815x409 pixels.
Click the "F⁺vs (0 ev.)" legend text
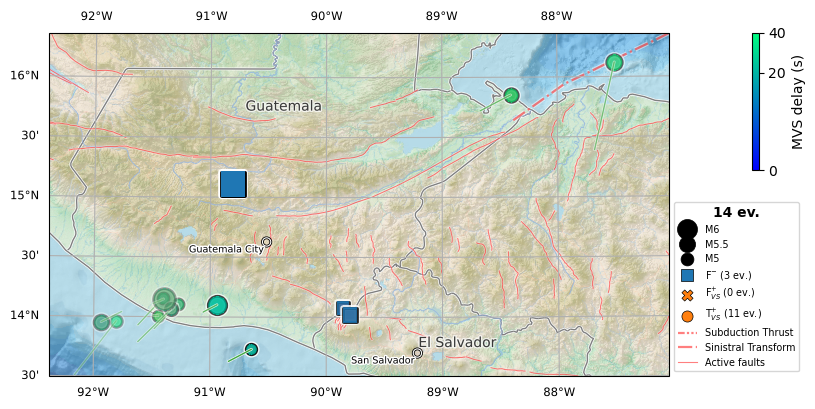tap(730, 293)
